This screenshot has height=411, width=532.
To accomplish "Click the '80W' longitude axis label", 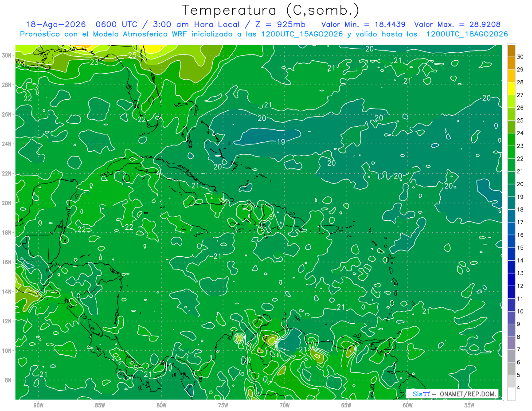I will click(x=161, y=405).
